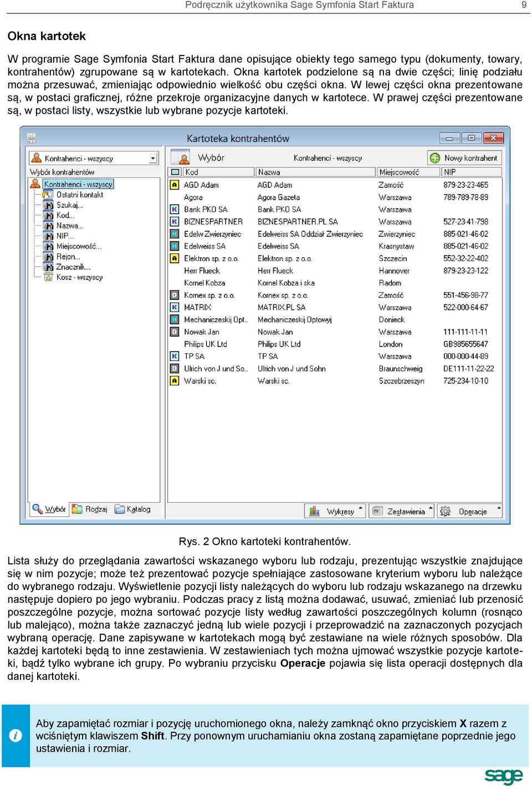Sort the list by the Kod column
The height and width of the screenshot is (789, 532).
[x=218, y=172]
